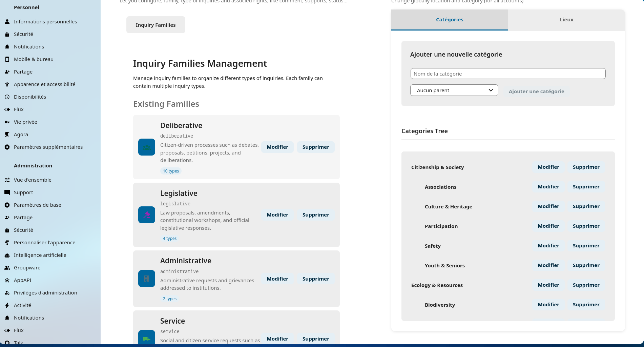Click the Notifications bell icon under Personnel
Viewport: 644px width, 347px height.
point(7,47)
